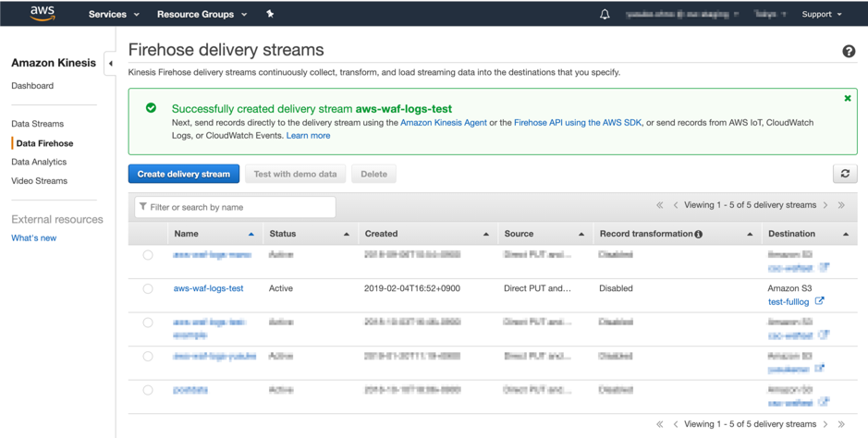Select the first delivery stream radio button
The width and height of the screenshot is (868, 438).
[148, 255]
